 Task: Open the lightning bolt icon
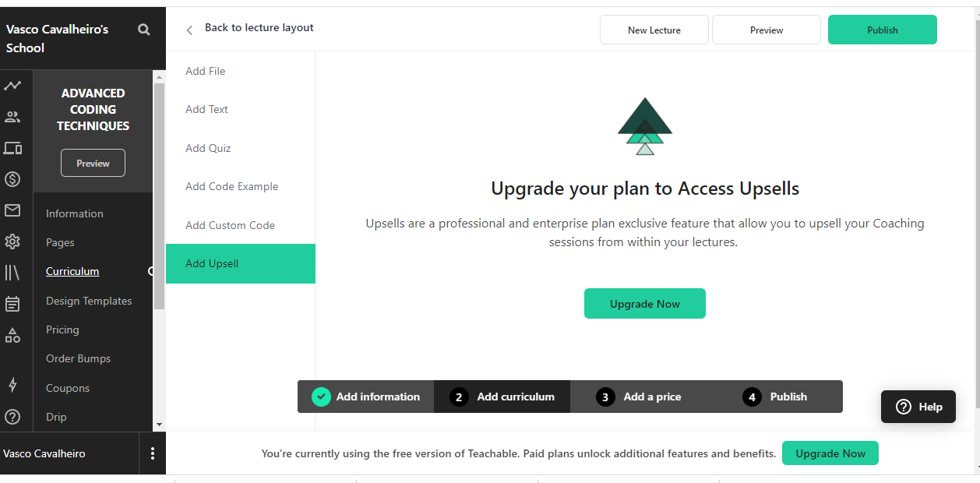tap(12, 385)
